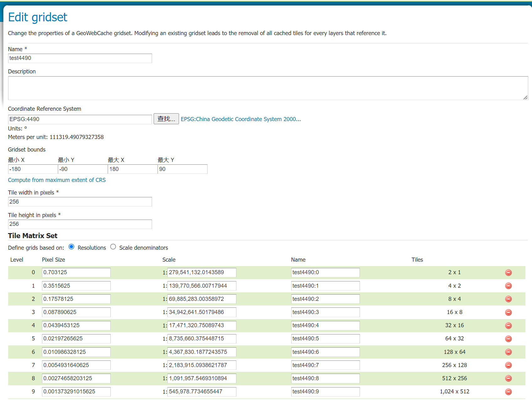Edit the grid name test4490:3
This screenshot has height=400, width=532.
point(325,312)
